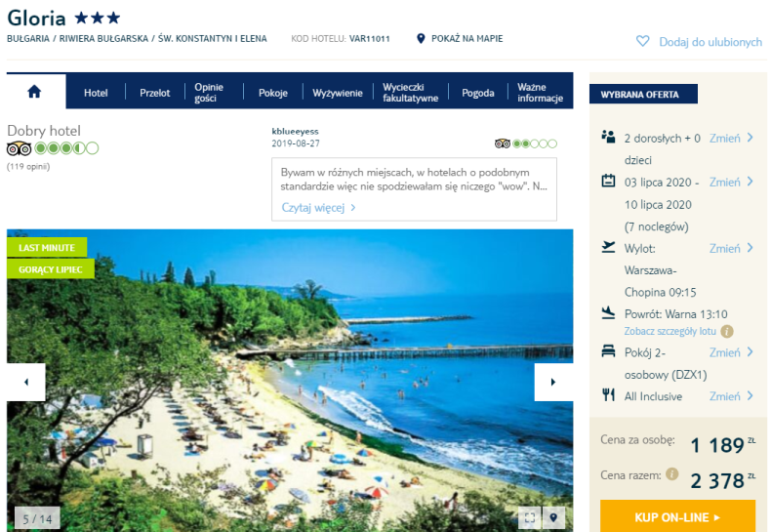Open the Opinie gości tab
The width and height of the screenshot is (771, 532).
tap(209, 93)
